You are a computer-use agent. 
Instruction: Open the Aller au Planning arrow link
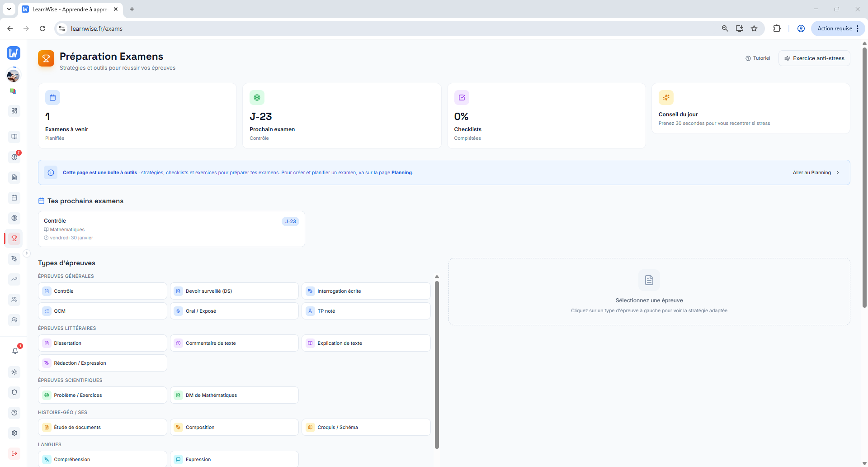click(x=816, y=172)
